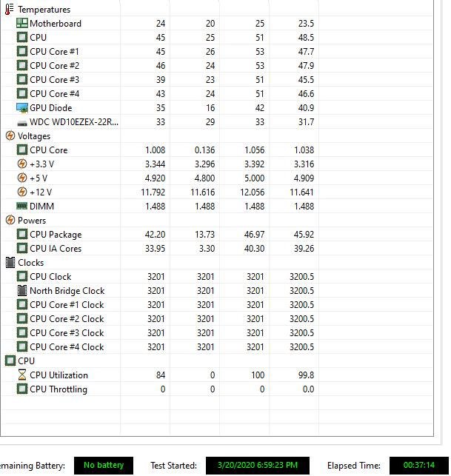Image resolution: width=451 pixels, height=476 pixels.
Task: Click the Voltages lightning icon
Action: click(x=10, y=135)
